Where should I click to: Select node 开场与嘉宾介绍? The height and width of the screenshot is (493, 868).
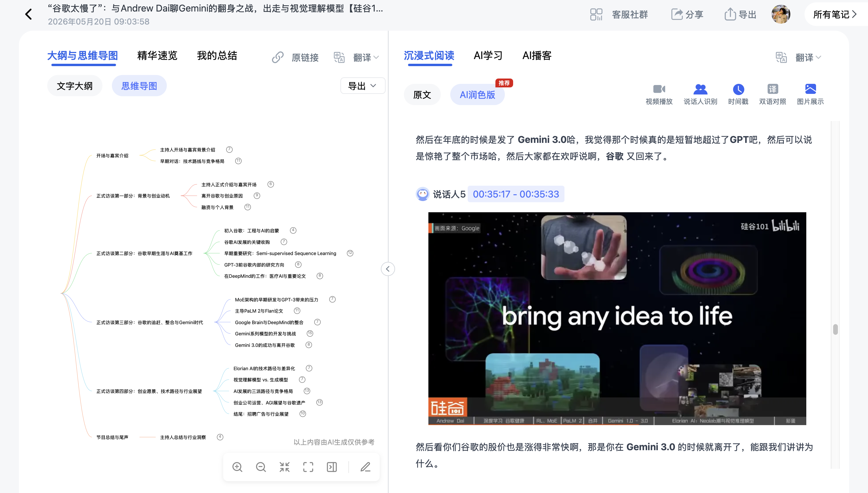pyautogui.click(x=112, y=155)
